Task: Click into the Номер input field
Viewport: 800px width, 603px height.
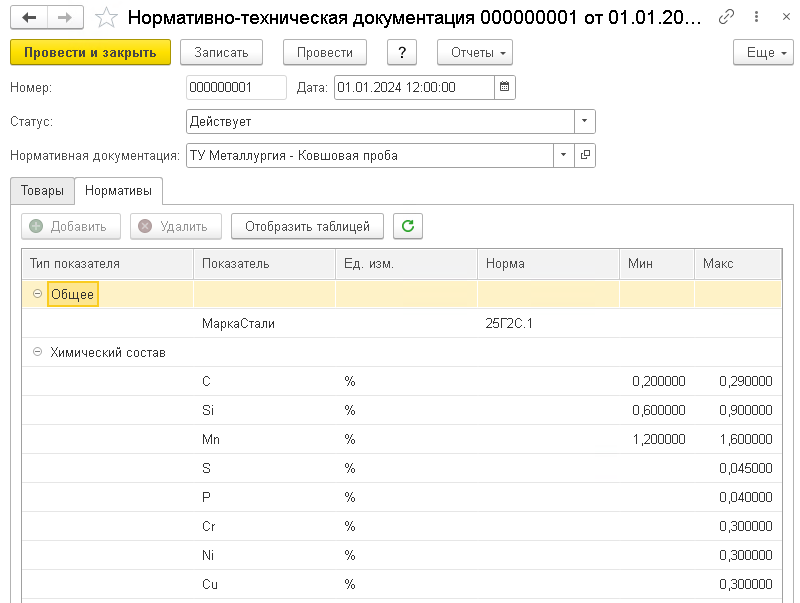Action: [236, 87]
